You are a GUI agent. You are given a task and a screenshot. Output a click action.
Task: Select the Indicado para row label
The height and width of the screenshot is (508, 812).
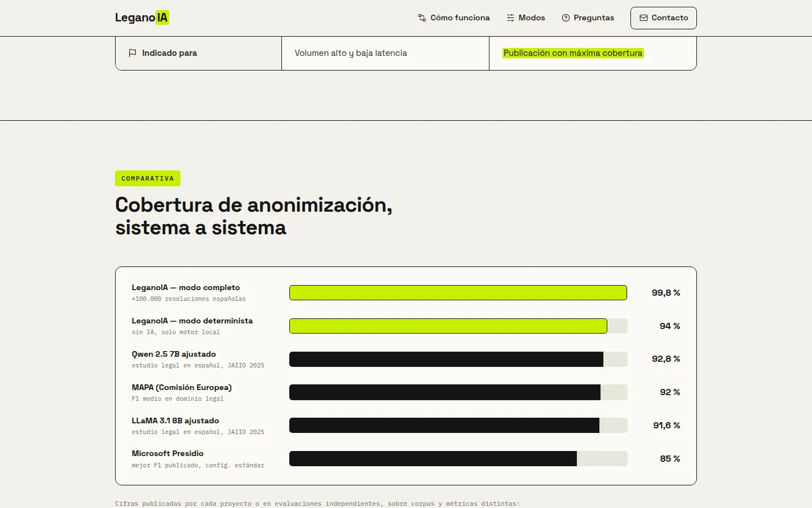pos(170,53)
